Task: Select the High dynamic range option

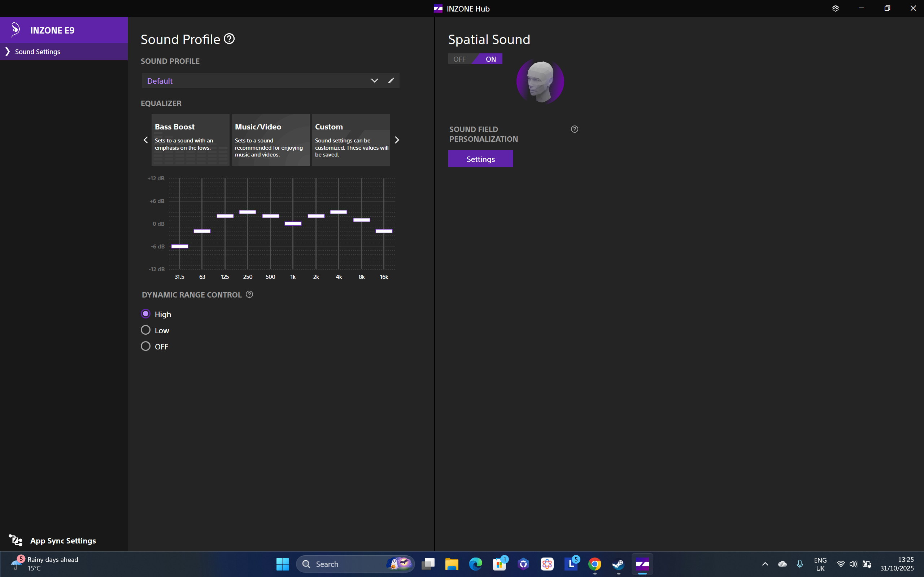Action: [145, 314]
